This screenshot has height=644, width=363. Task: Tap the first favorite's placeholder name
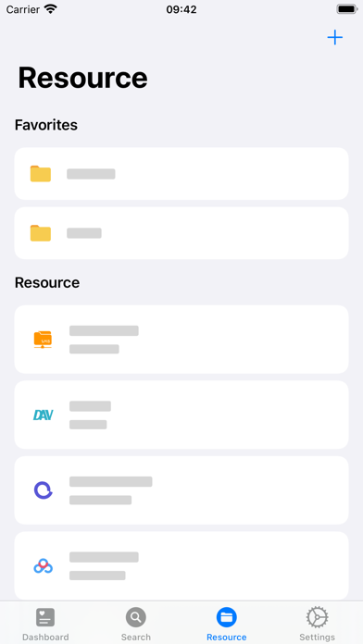91,174
